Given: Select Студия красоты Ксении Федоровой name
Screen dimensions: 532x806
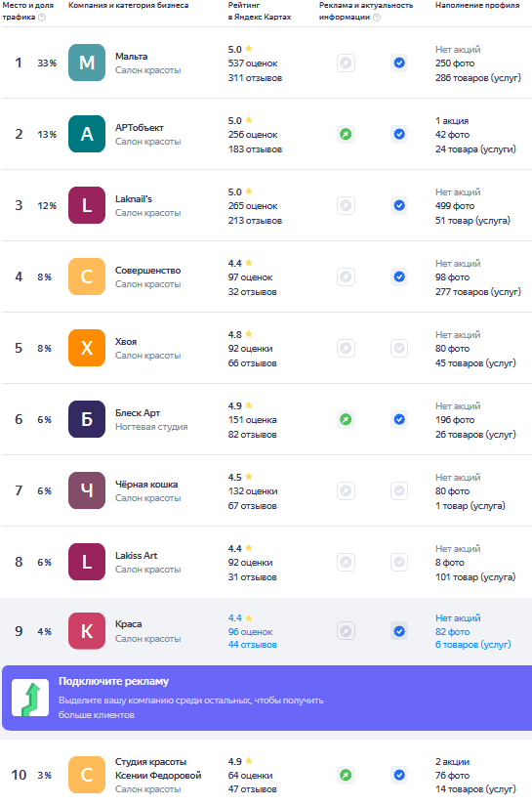Looking at the screenshot, I should tap(158, 769).
